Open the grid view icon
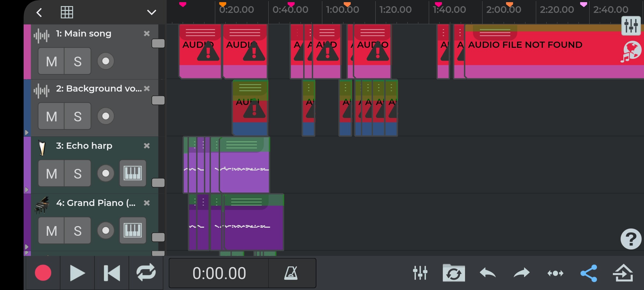644x290 pixels. tap(67, 12)
